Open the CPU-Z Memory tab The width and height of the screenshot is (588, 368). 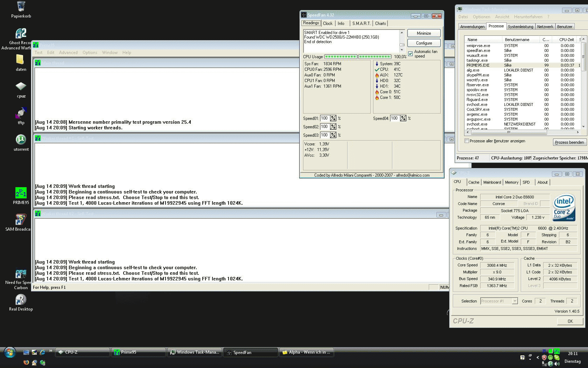coord(511,182)
